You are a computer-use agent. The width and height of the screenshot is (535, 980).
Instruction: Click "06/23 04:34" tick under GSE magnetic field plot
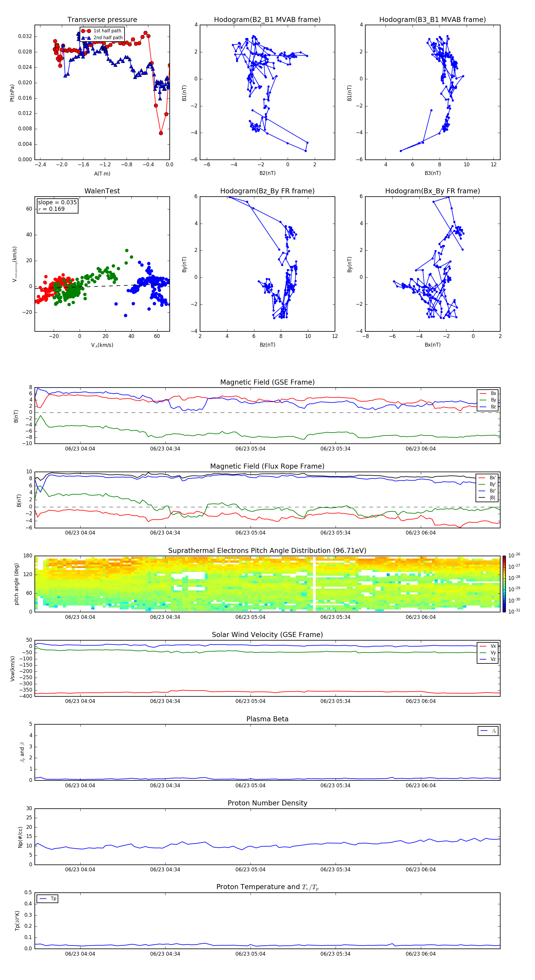[165, 449]
